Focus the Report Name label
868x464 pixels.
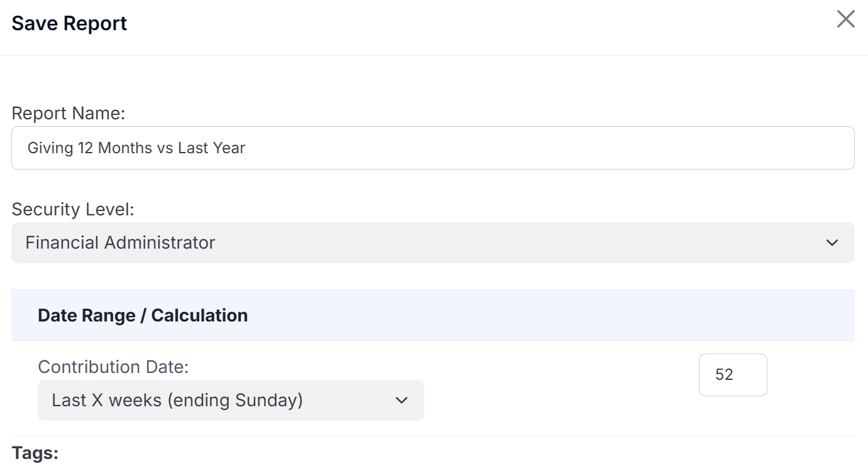[x=69, y=114]
